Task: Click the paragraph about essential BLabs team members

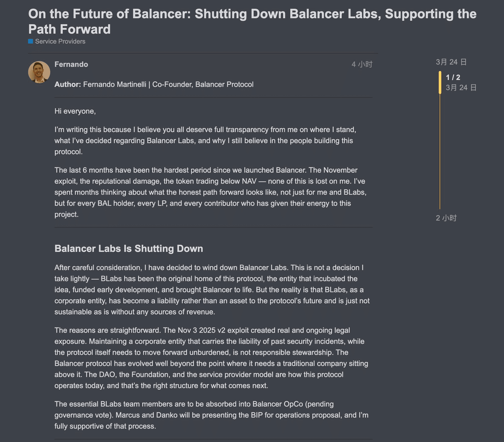Action: tap(211, 415)
